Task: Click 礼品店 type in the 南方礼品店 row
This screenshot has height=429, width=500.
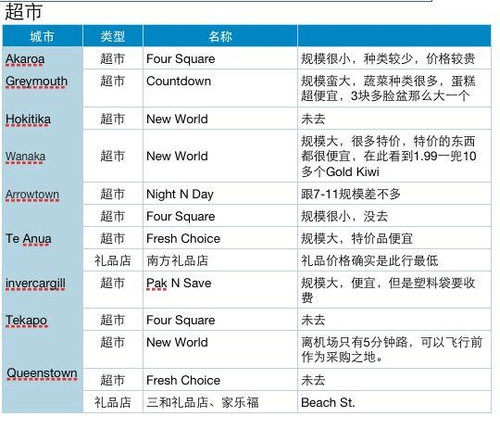Action: [113, 261]
